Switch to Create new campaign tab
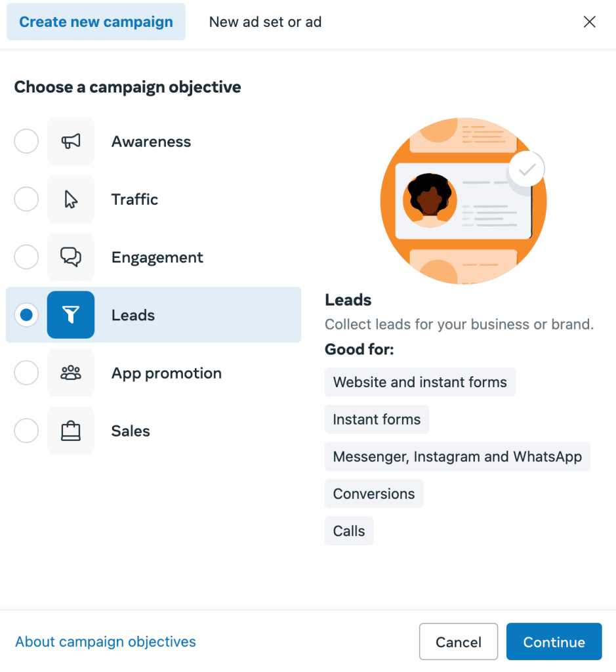616x672 pixels. click(x=96, y=22)
